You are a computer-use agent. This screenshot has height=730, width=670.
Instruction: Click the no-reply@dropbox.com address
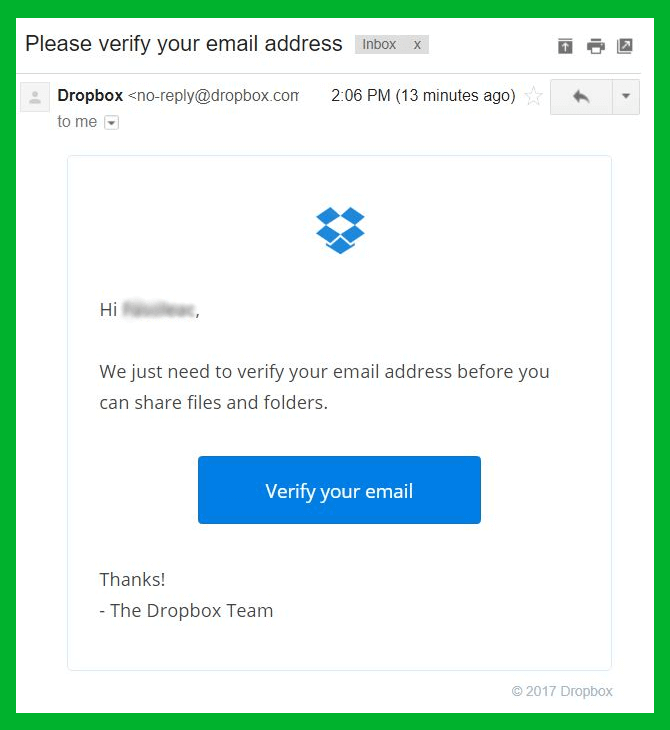pyautogui.click(x=214, y=95)
